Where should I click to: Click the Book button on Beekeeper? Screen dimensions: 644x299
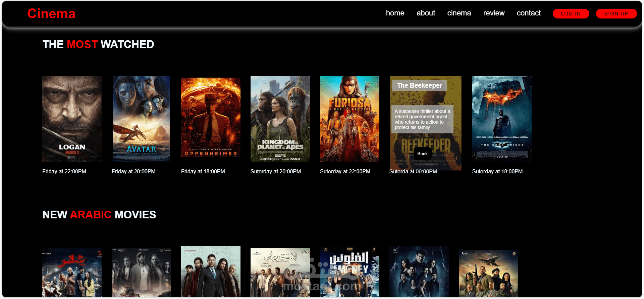click(x=422, y=154)
